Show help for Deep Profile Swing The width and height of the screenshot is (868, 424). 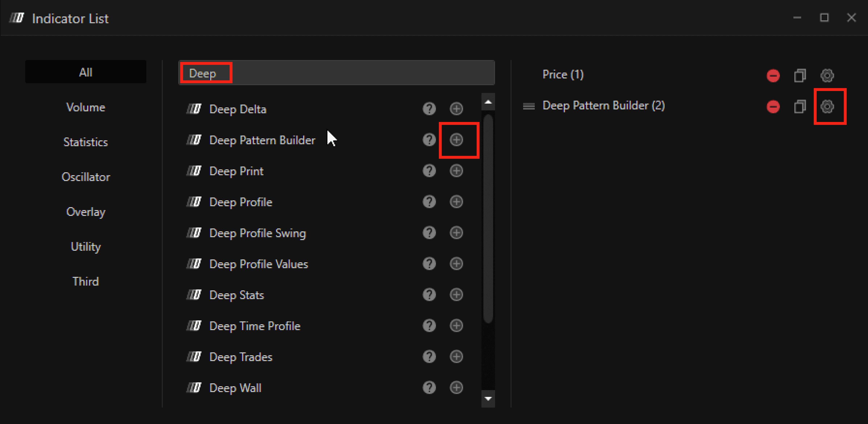click(x=429, y=233)
